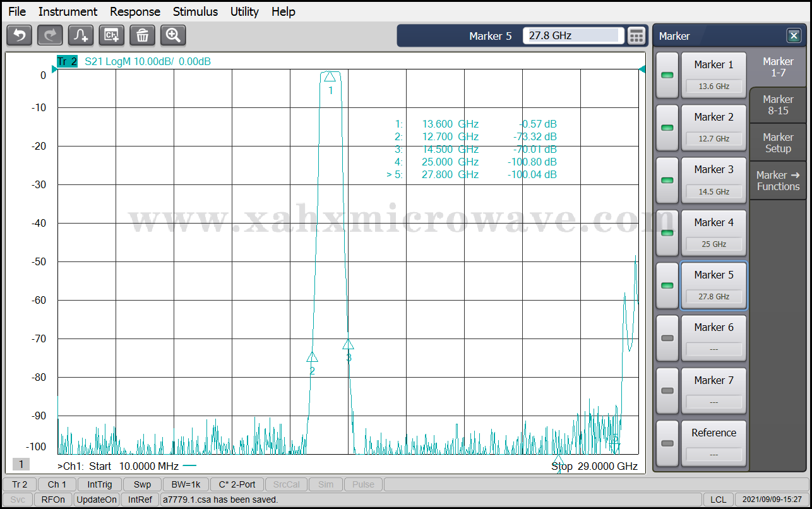Open the Help menu

click(284, 11)
